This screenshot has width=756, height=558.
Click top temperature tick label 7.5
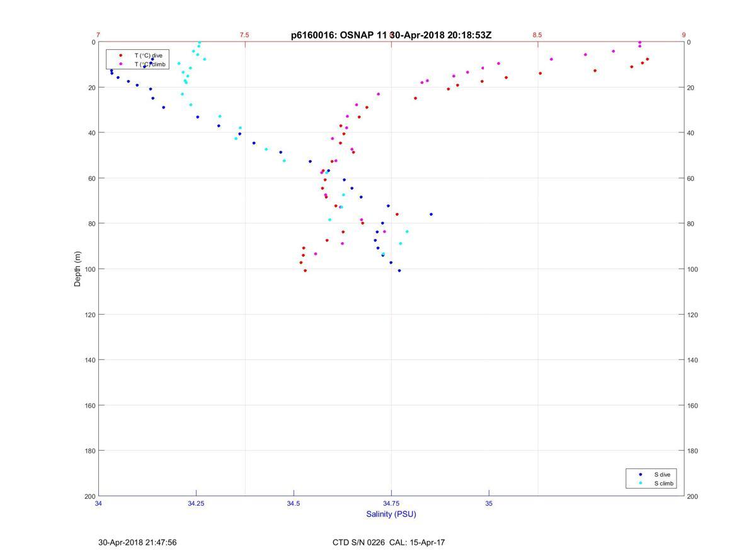pos(244,35)
